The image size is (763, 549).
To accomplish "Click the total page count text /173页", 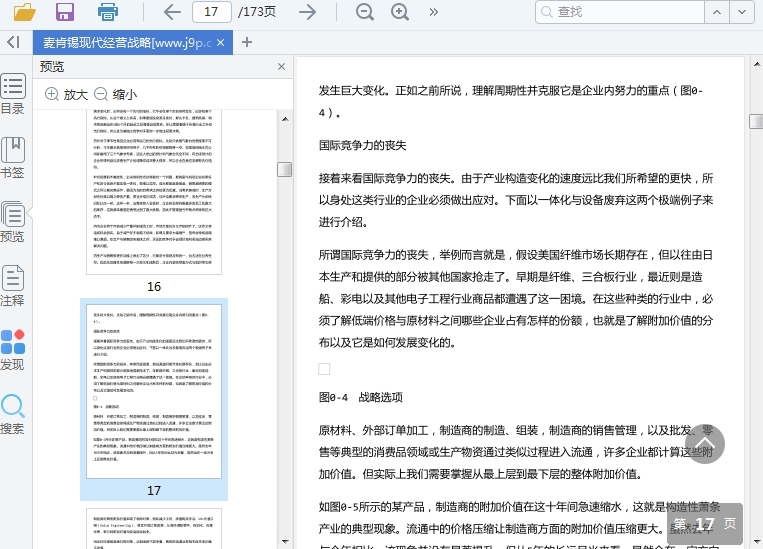I will (x=257, y=12).
